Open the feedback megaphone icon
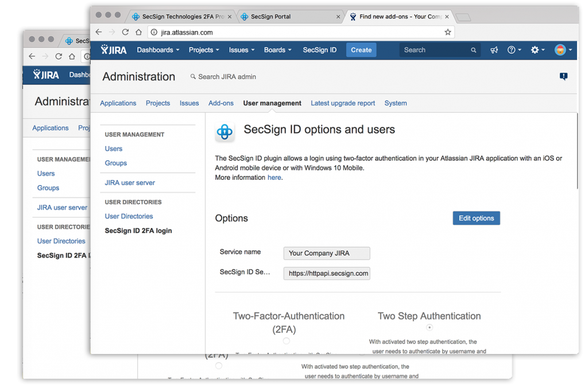Screen dimensions: 588x385 coord(494,50)
